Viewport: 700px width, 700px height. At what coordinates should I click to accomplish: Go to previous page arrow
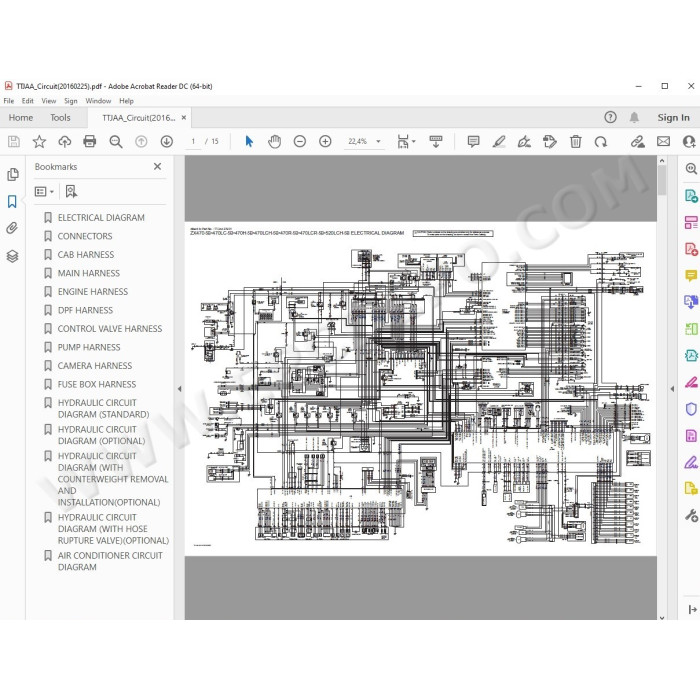click(141, 142)
